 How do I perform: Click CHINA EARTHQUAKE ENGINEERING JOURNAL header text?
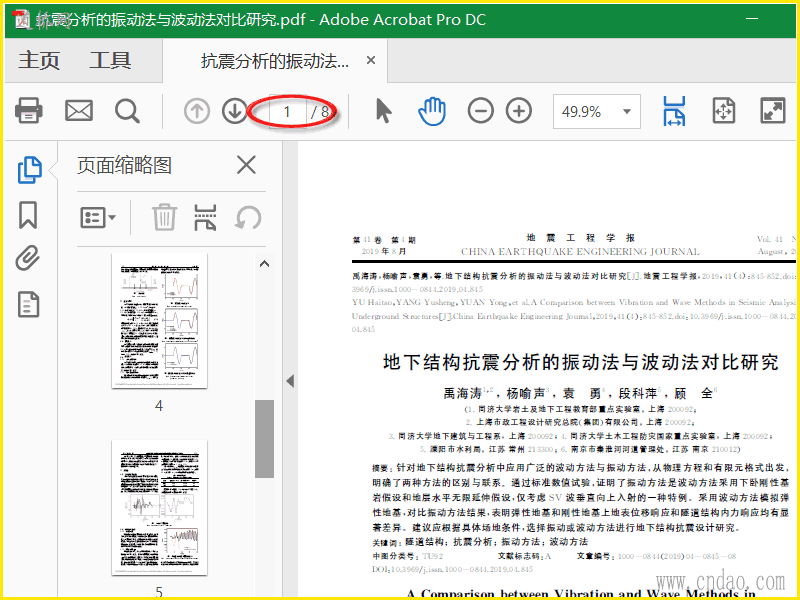point(580,252)
